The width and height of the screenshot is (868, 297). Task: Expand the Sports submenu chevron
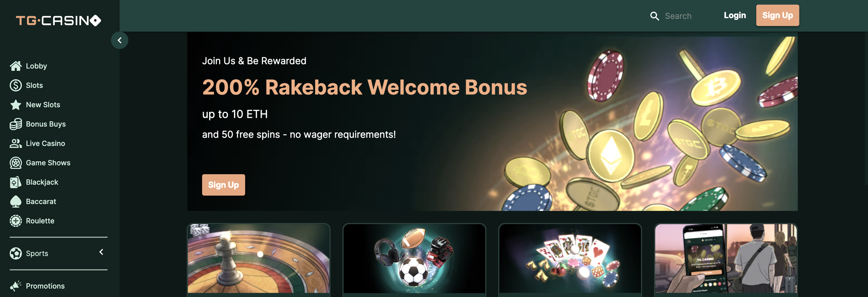[x=101, y=252]
